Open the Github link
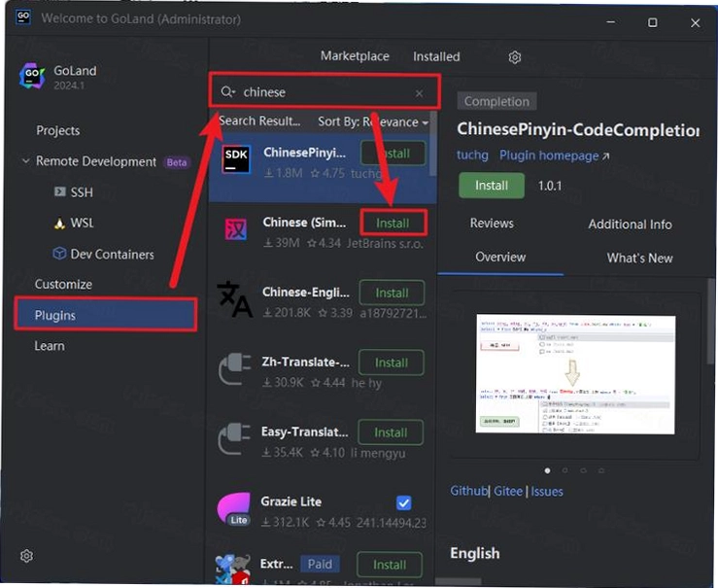718x588 pixels. coord(468,491)
